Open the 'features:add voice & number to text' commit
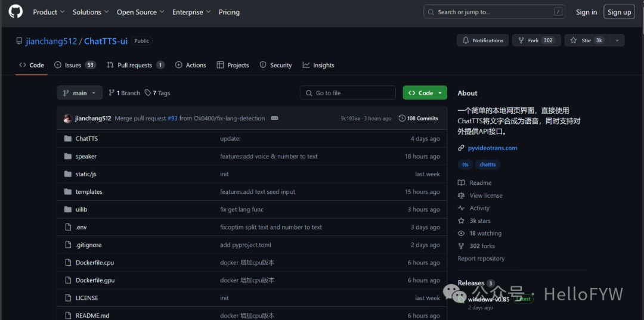Image resolution: width=644 pixels, height=320 pixels. pos(268,156)
